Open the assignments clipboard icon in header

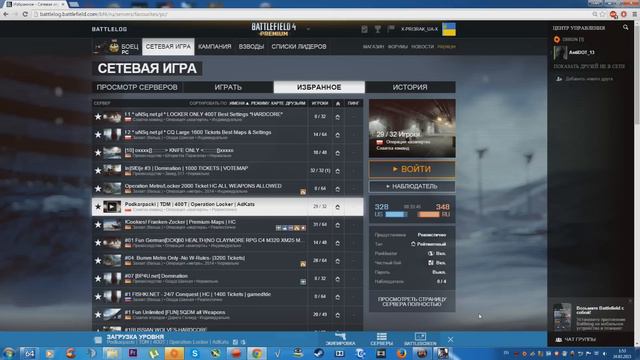pyautogui.click(x=364, y=29)
